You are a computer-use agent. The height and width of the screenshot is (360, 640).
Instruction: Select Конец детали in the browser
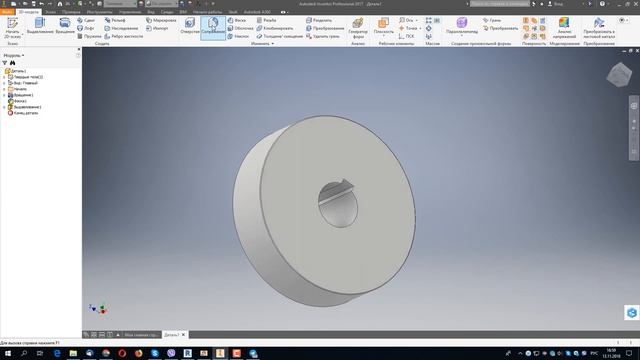tap(23, 113)
